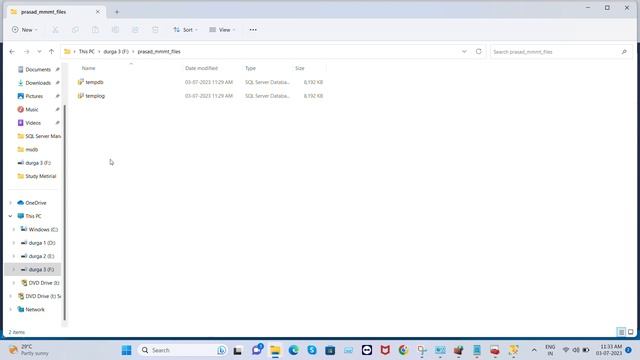Image resolution: width=640 pixels, height=360 pixels.
Task: Expand the address bar history dropdown
Action: [x=464, y=52]
